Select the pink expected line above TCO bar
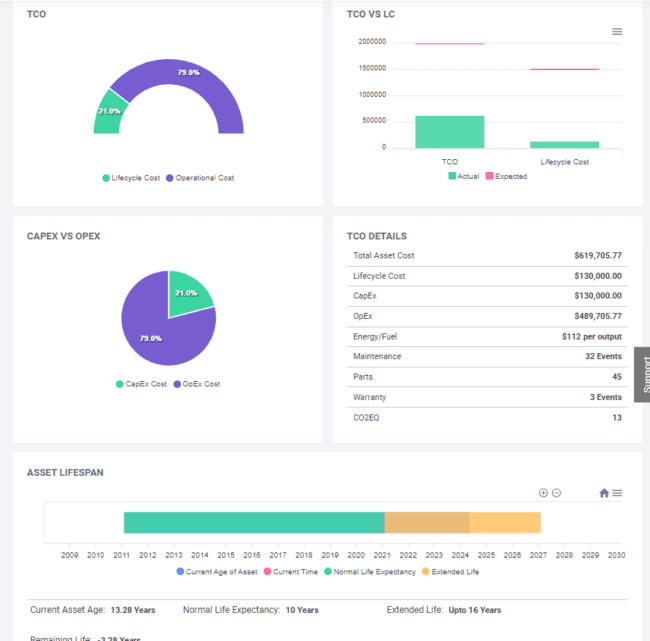Screen dimensions: 650x641 coord(450,44)
